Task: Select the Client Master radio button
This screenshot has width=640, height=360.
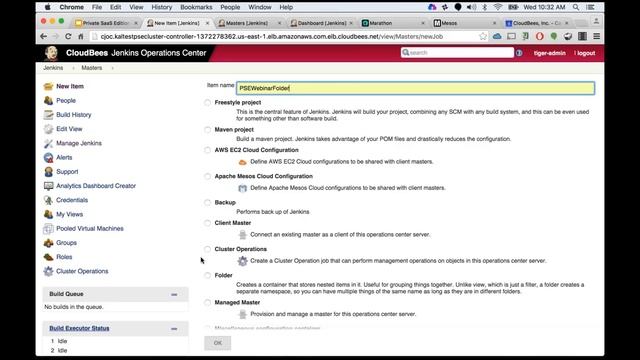Action: [x=207, y=223]
